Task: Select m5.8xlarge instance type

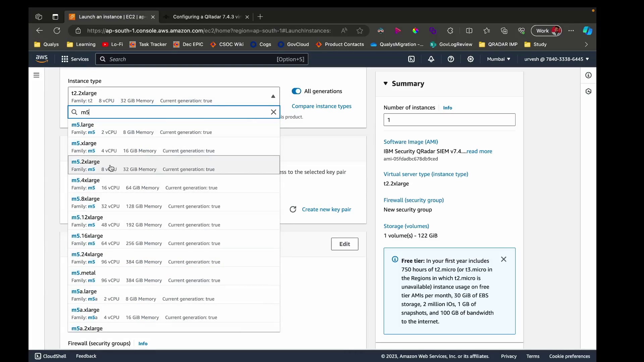Action: (174, 202)
